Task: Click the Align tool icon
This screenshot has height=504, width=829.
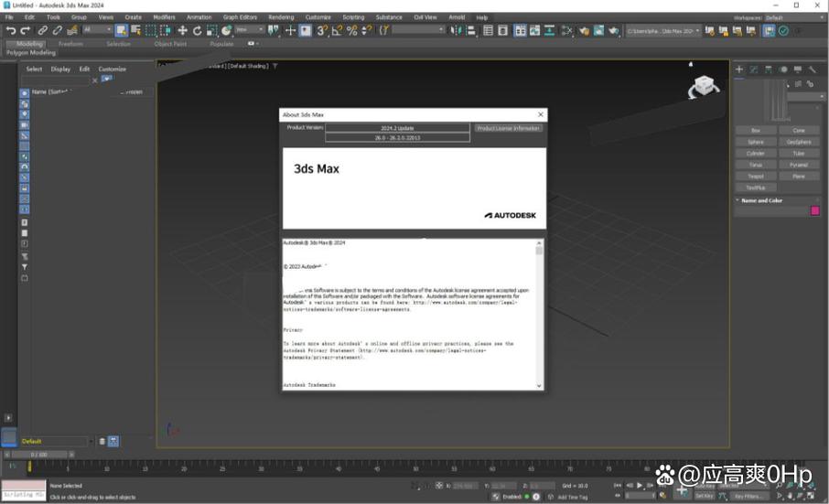Action: click(470, 30)
